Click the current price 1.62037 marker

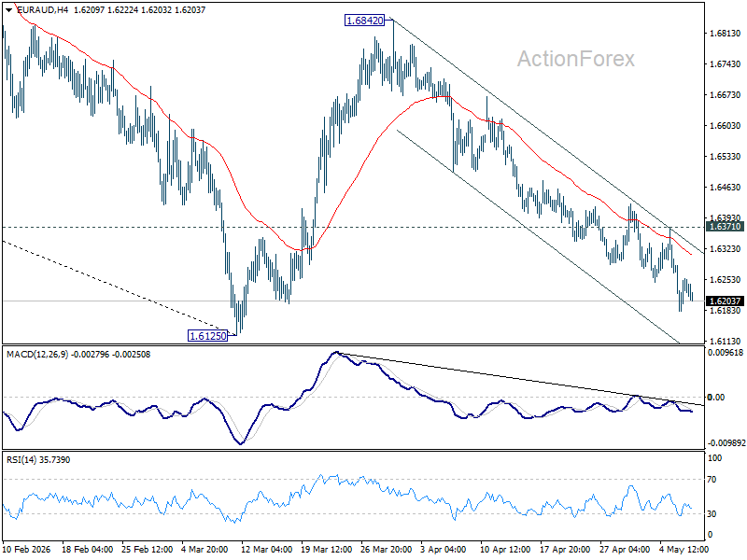click(x=726, y=301)
